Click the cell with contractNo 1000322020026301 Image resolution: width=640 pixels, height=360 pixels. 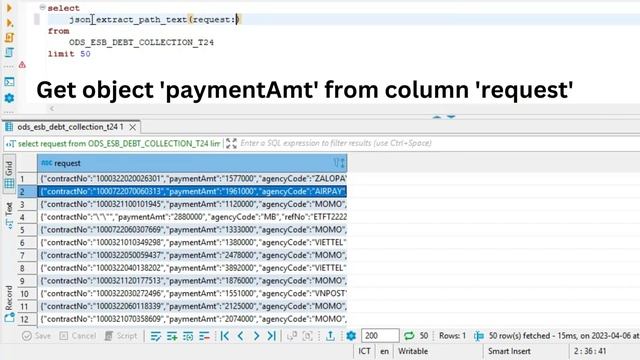point(192,178)
